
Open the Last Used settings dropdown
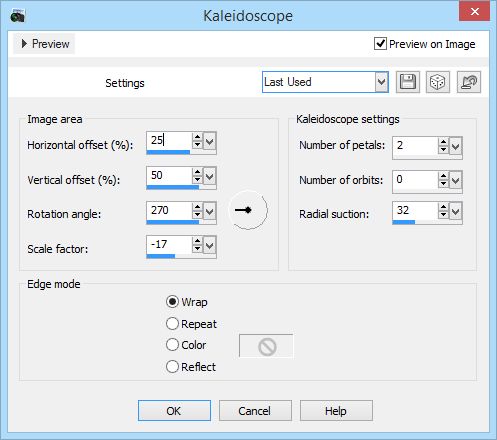click(381, 82)
